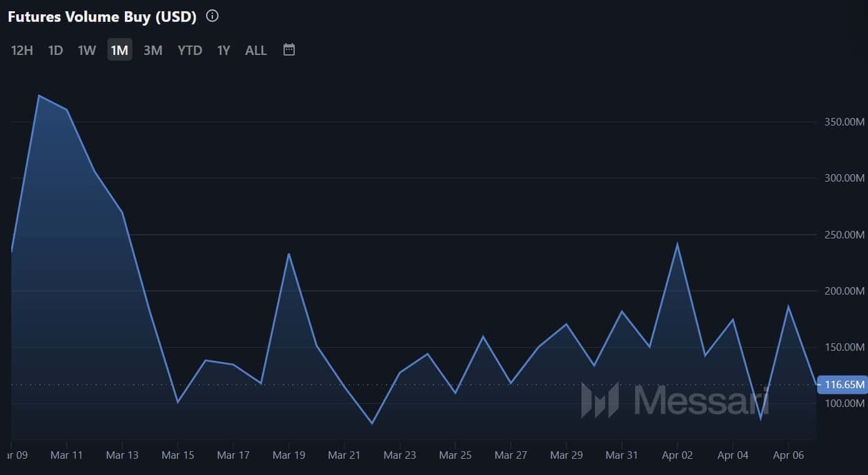Click the 116.65M current value label

coord(844,384)
